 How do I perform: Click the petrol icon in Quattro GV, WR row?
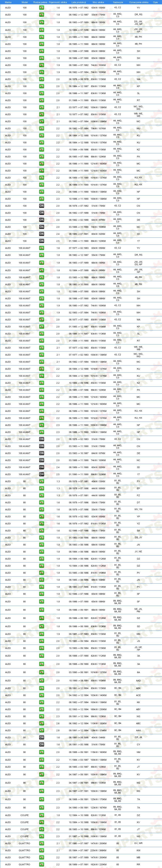(41, 843)
